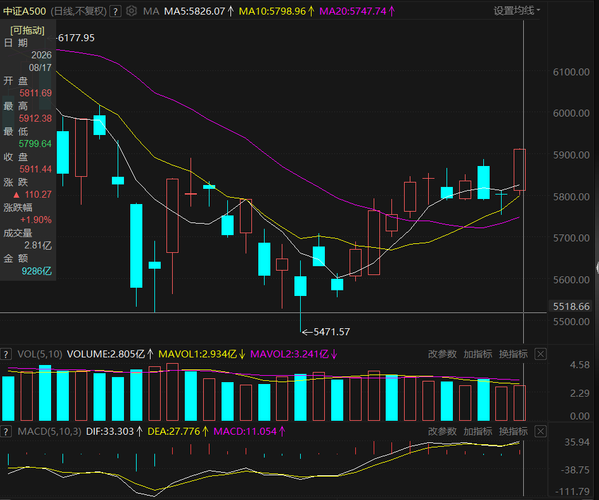Click 改参数 in the VOL panel
This screenshot has width=599, height=500.
click(442, 354)
